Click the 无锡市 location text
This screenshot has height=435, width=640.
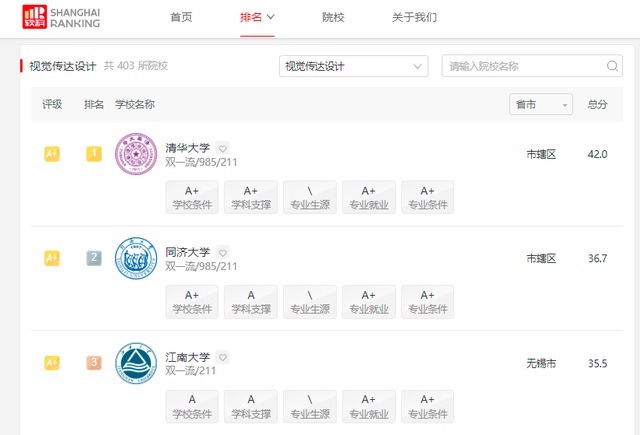pyautogui.click(x=541, y=363)
